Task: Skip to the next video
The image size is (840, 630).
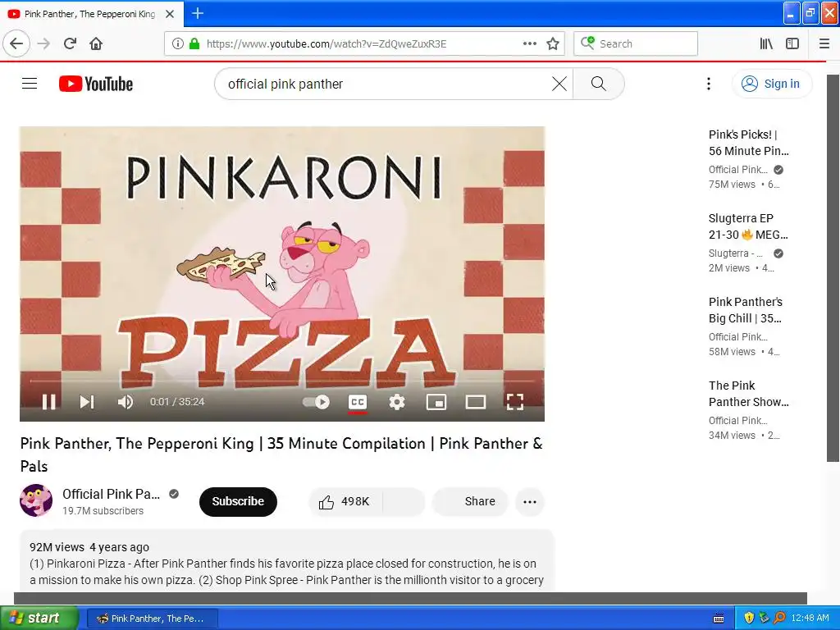Action: 87,402
